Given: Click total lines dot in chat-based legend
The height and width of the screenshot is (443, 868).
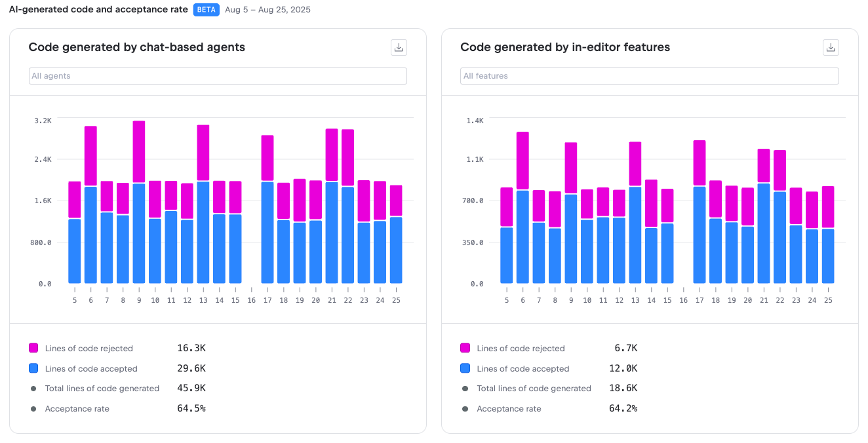Looking at the screenshot, I should point(33,389).
